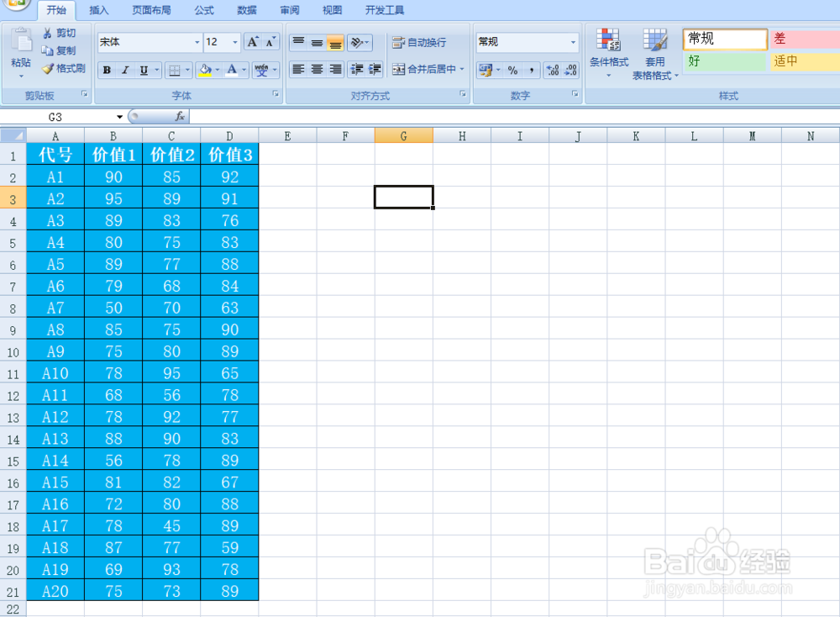Screen dimensions: 840x617
Task: Click the Cut (剪切) scissors icon
Action: click(x=48, y=34)
